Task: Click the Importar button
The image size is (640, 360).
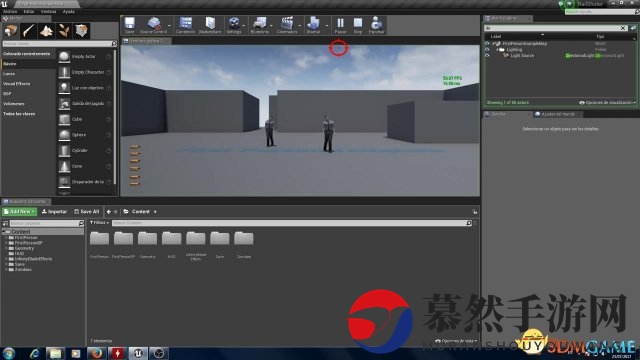Action: click(54, 211)
